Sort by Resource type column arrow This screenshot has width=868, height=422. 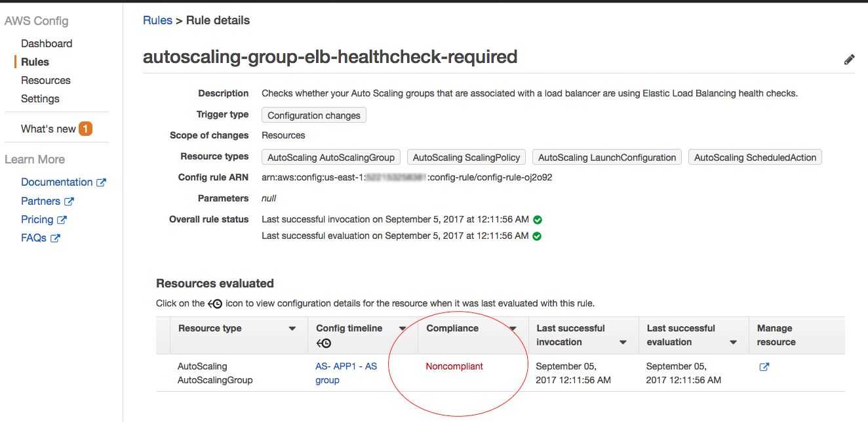pyautogui.click(x=292, y=329)
